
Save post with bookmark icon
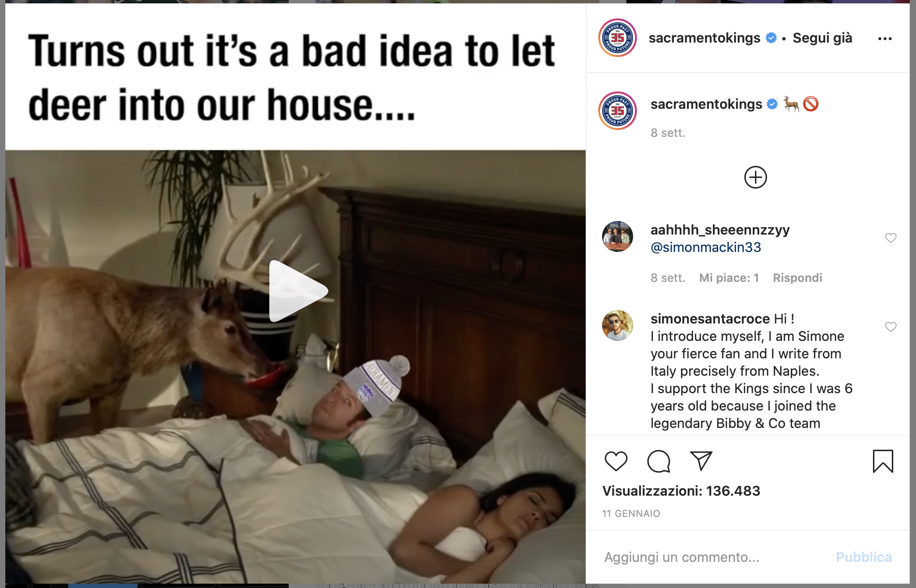tap(883, 461)
